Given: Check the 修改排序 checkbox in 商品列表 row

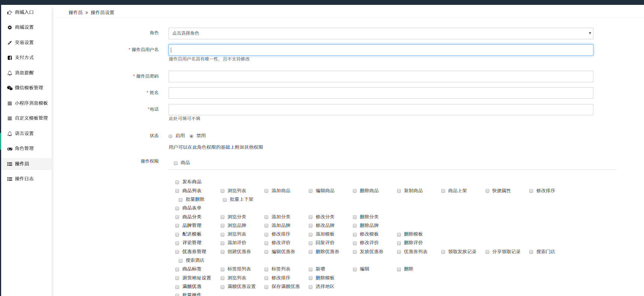Looking at the screenshot, I should pyautogui.click(x=531, y=191).
